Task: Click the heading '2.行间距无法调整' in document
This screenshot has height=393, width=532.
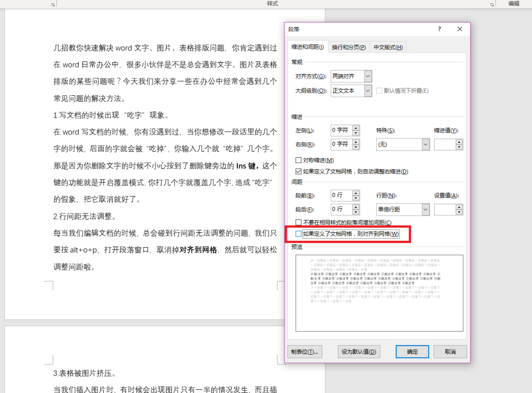Action: (x=85, y=216)
